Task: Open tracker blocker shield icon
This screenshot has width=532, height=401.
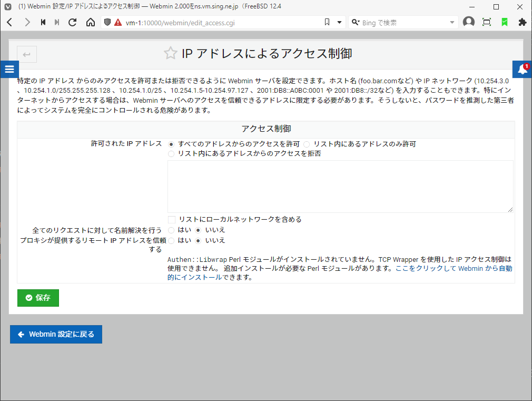Action: [107, 23]
